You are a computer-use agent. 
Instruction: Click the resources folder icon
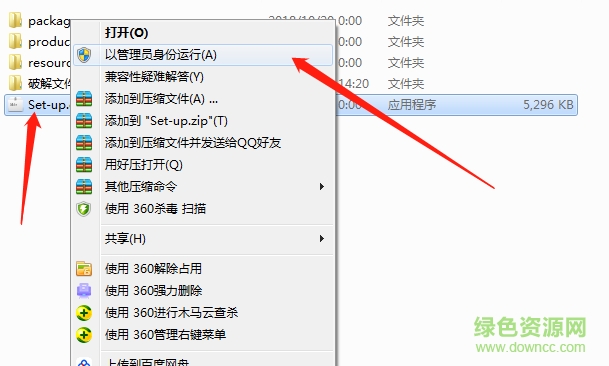coord(15,63)
